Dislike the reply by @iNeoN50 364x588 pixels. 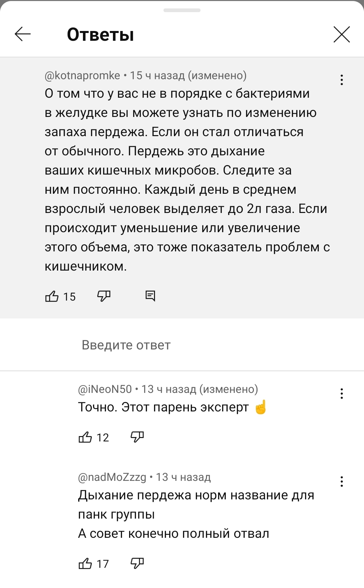click(137, 437)
